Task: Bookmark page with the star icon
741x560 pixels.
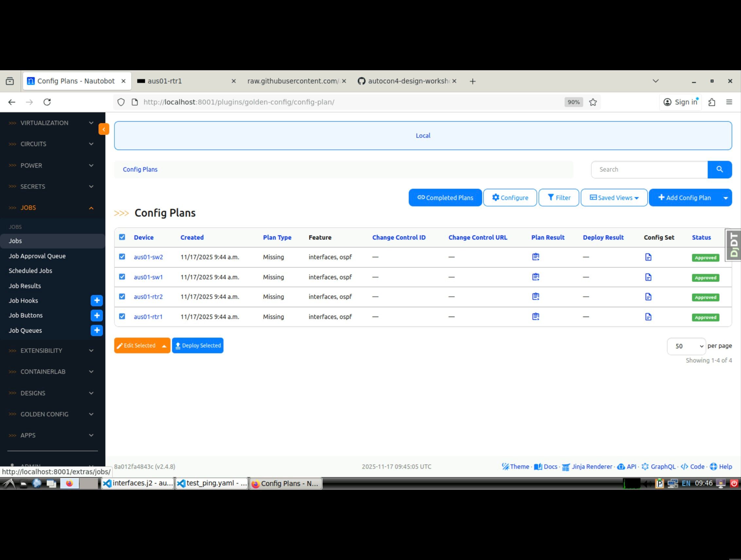Action: click(593, 102)
